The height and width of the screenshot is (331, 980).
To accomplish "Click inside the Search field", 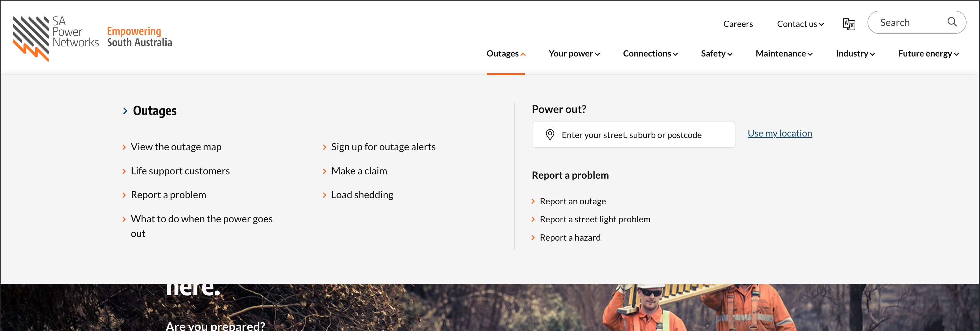I will [916, 22].
